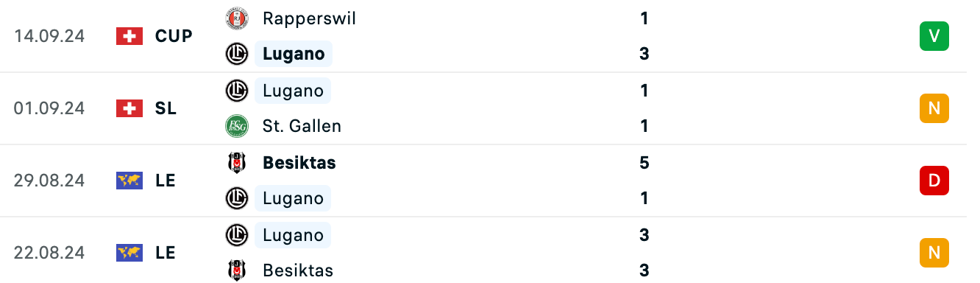Click the red D result badge
This screenshot has height=283, width=980.
click(934, 181)
